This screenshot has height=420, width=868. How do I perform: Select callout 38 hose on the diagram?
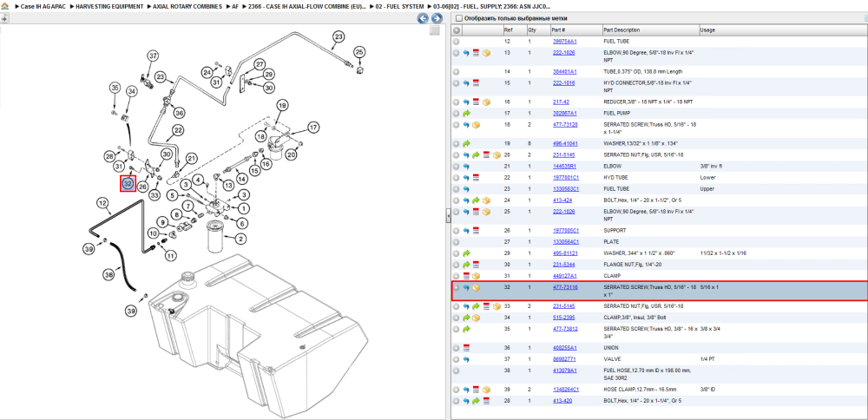(x=109, y=273)
